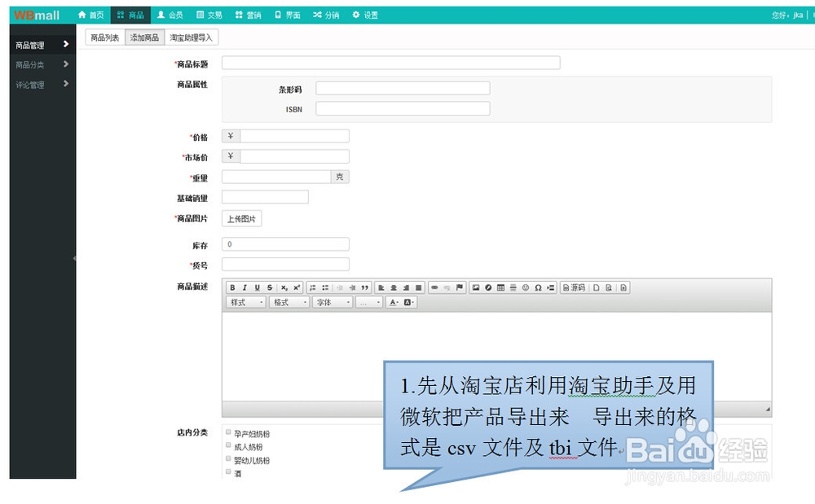The width and height of the screenshot is (815, 504).
Task: Insert special character Ω in editor
Action: click(539, 287)
